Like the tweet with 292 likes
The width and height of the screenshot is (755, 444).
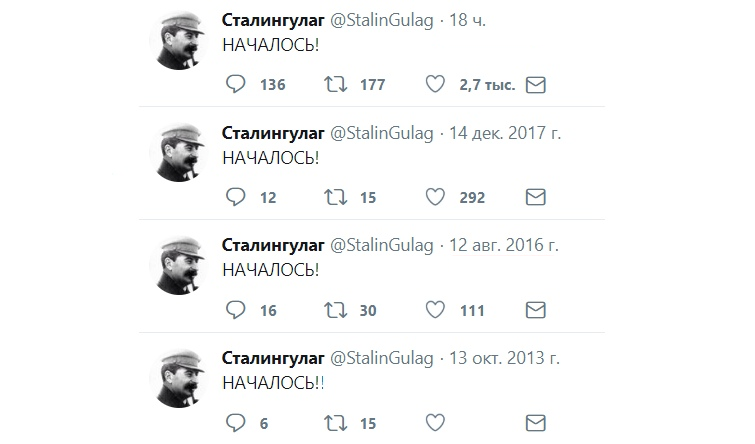[x=435, y=197]
